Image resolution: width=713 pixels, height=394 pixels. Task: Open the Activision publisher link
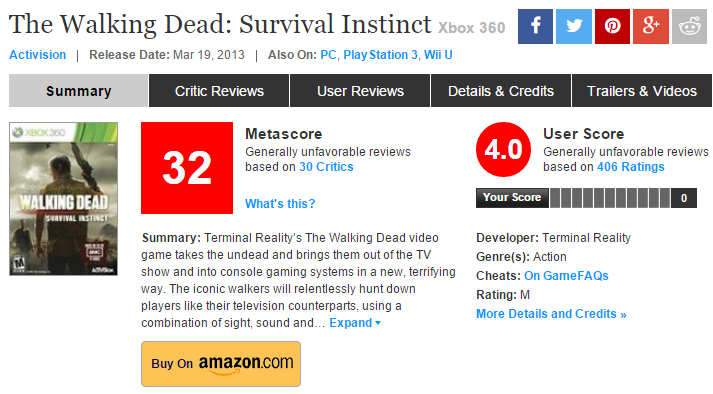(x=38, y=55)
